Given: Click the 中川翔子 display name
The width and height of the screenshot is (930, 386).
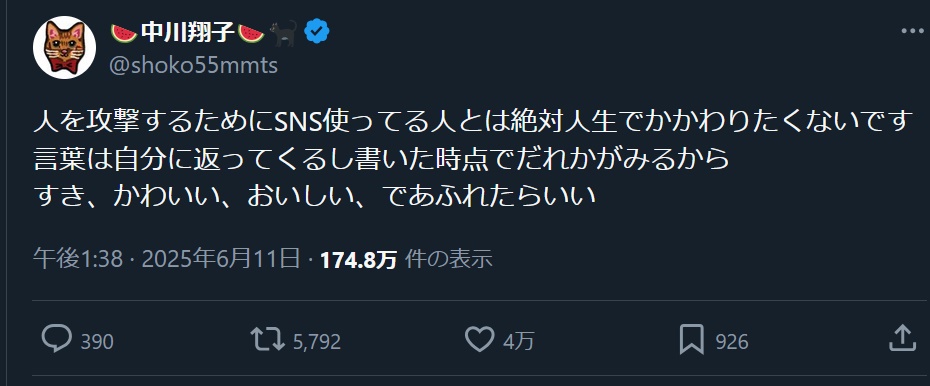Looking at the screenshot, I should (187, 33).
